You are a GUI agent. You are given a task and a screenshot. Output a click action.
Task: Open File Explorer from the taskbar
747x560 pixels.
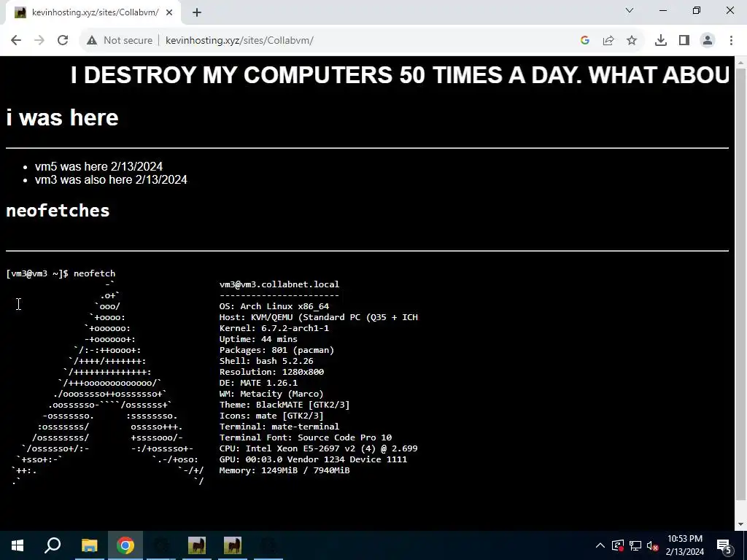click(x=89, y=545)
